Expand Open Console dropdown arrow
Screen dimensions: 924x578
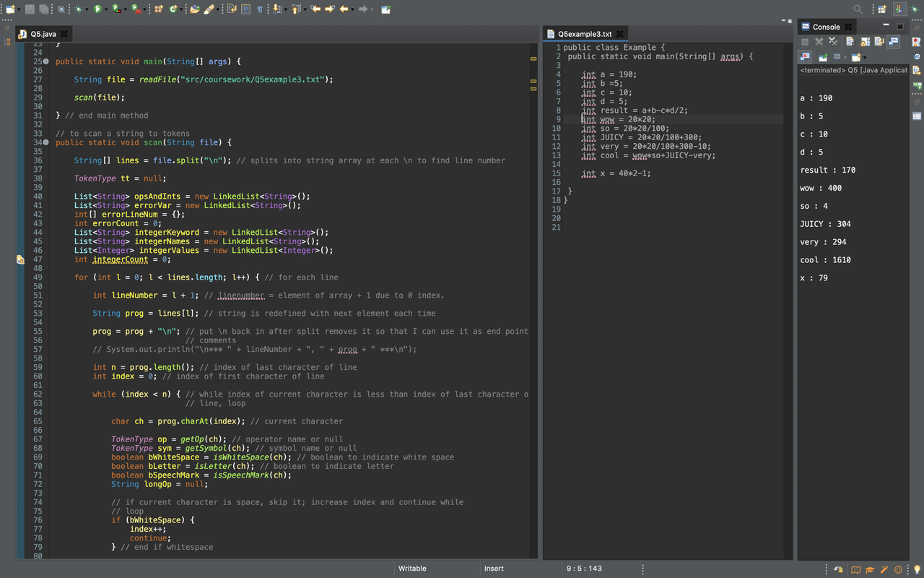point(864,57)
